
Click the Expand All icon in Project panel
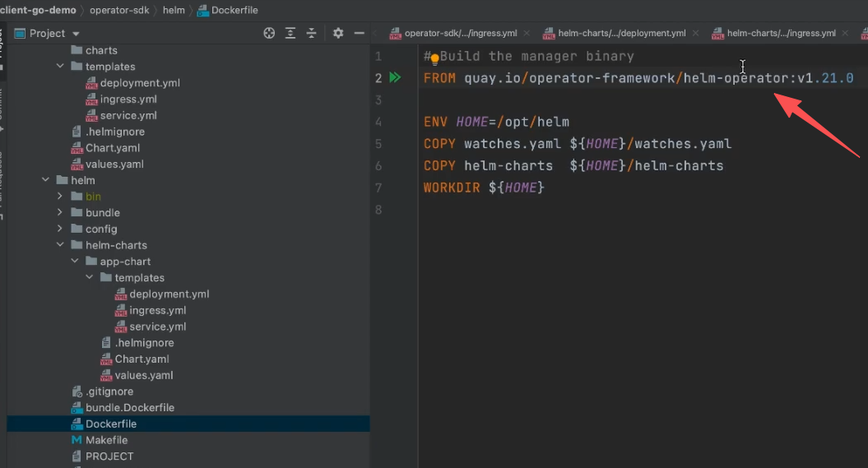click(x=290, y=33)
